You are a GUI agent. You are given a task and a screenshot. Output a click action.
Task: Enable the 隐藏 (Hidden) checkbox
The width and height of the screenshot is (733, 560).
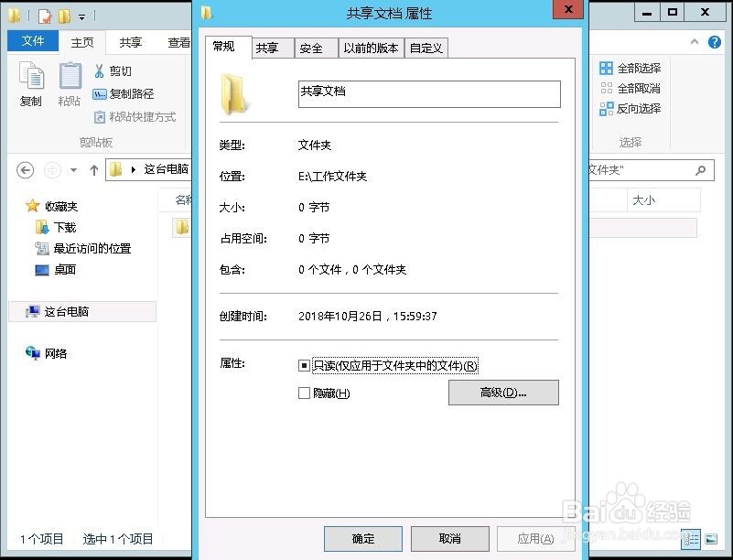[x=304, y=393]
